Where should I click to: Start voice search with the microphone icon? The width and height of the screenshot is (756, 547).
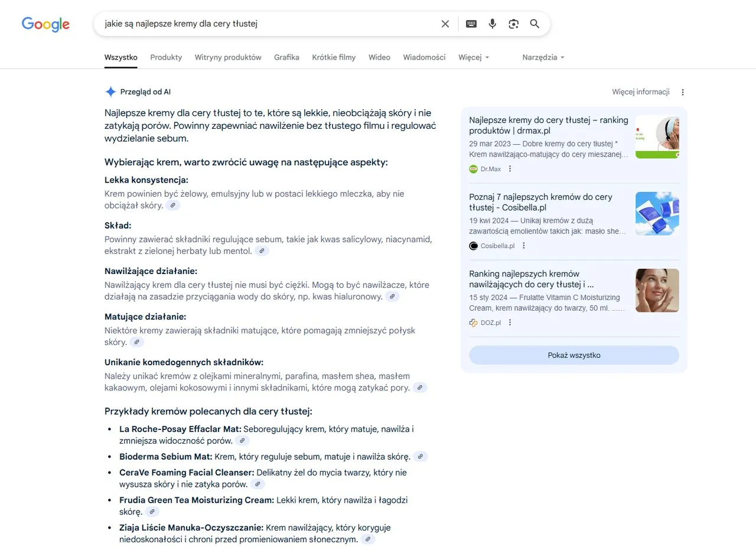492,24
